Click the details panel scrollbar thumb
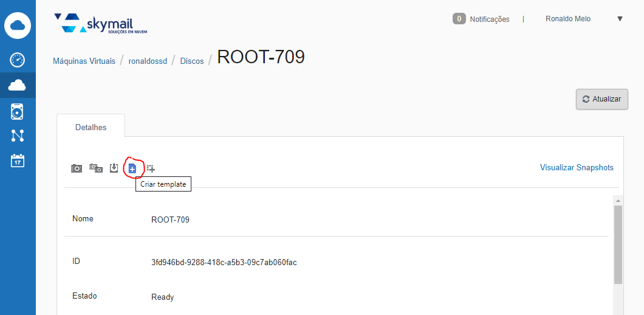The height and width of the screenshot is (315, 644). (618, 244)
